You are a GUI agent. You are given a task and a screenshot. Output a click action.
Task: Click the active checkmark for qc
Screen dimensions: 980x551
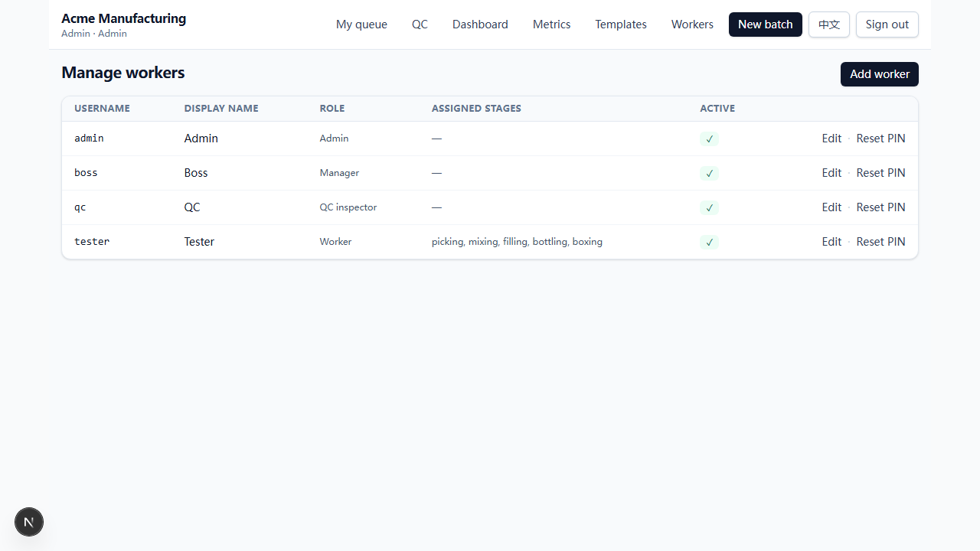[x=709, y=208]
